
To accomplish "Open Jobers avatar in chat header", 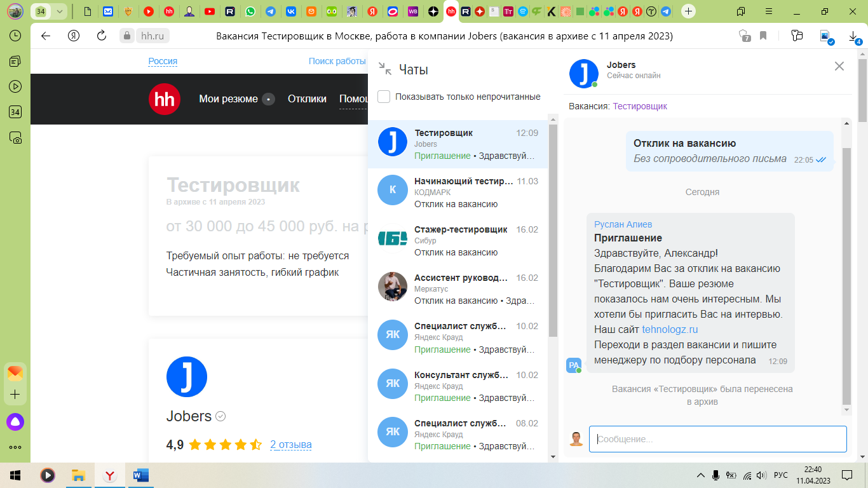I will pyautogui.click(x=583, y=73).
